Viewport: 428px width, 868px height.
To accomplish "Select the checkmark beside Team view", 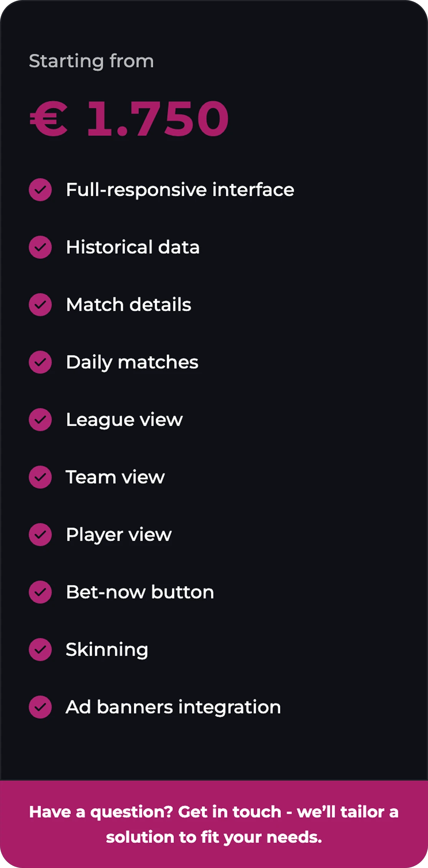I will coord(40,477).
